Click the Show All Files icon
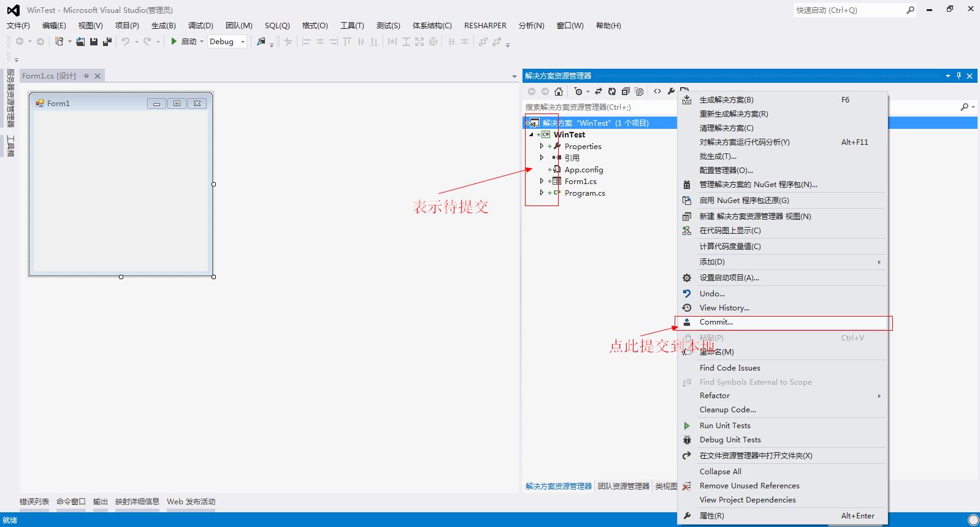Screen dimensions: 980x527 [639, 91]
